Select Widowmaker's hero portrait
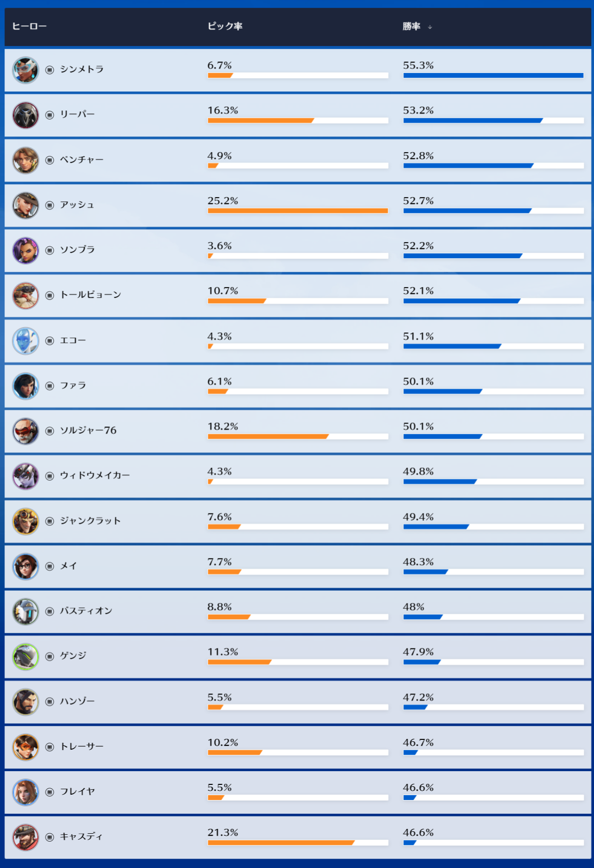Screen dimensions: 594x868 coord(25,476)
